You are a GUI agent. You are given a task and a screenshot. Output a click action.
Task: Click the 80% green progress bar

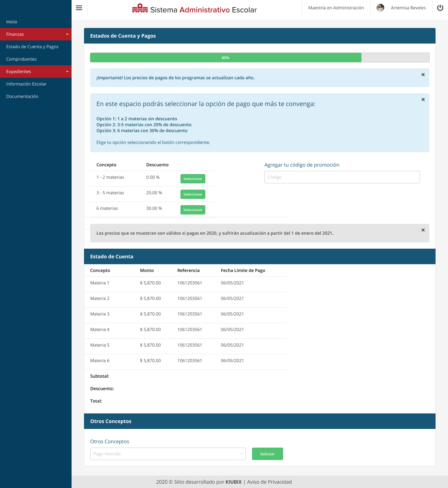click(226, 58)
